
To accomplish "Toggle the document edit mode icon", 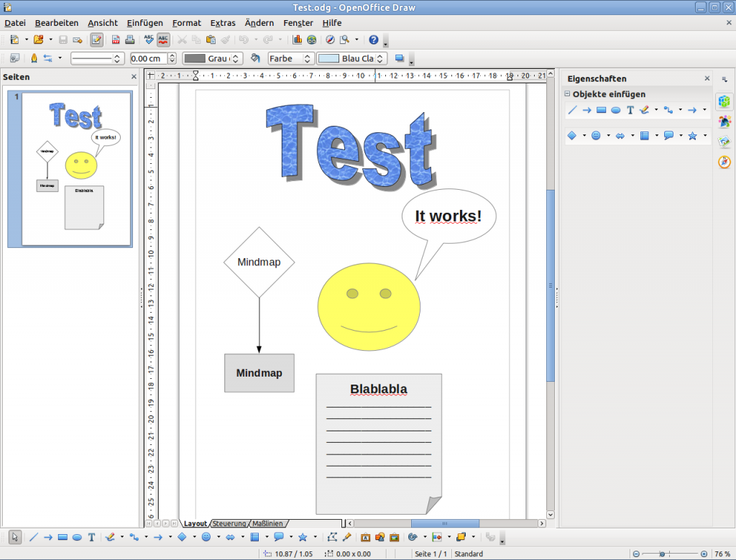I will (x=98, y=40).
